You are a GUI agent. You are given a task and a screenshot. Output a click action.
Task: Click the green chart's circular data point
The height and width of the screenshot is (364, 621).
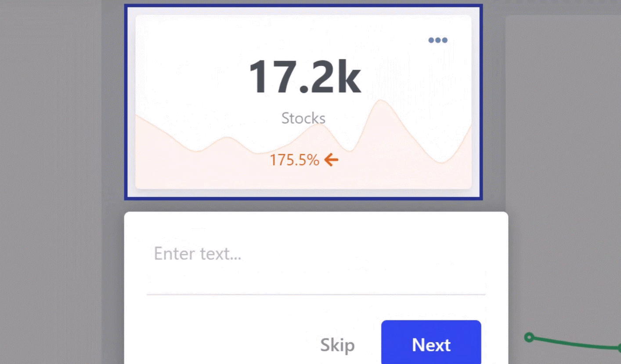point(529,337)
